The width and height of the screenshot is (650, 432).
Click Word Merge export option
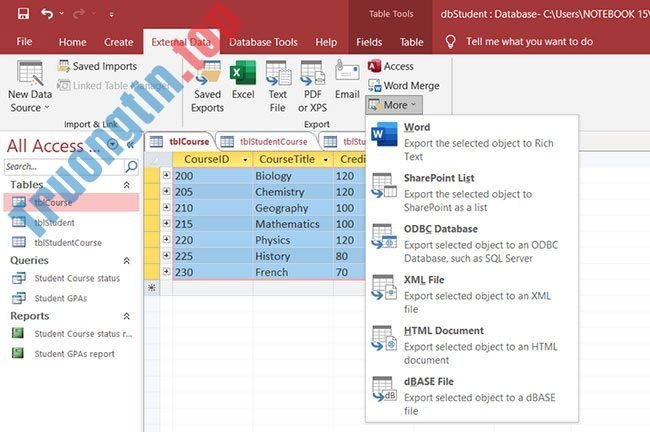click(404, 85)
